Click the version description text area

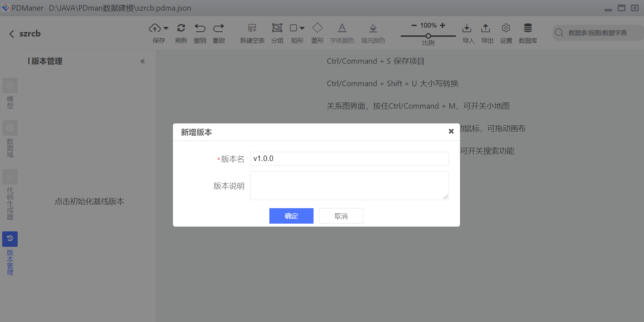click(350, 186)
